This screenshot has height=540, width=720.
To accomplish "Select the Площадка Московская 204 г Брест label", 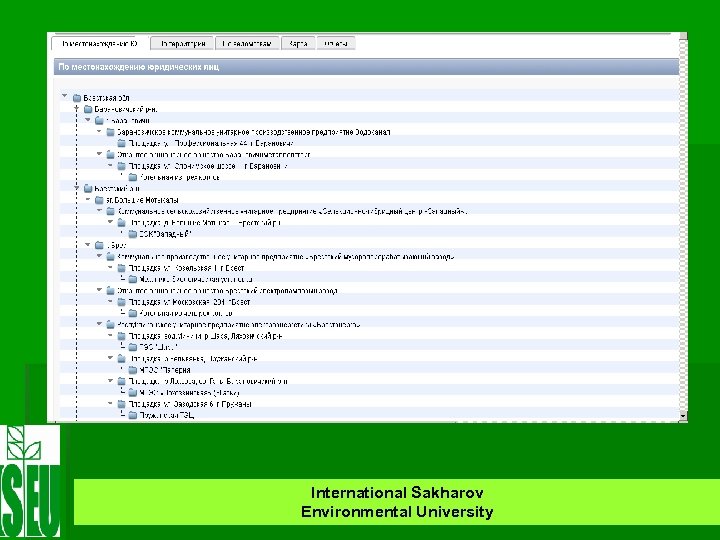I will tap(189, 302).
